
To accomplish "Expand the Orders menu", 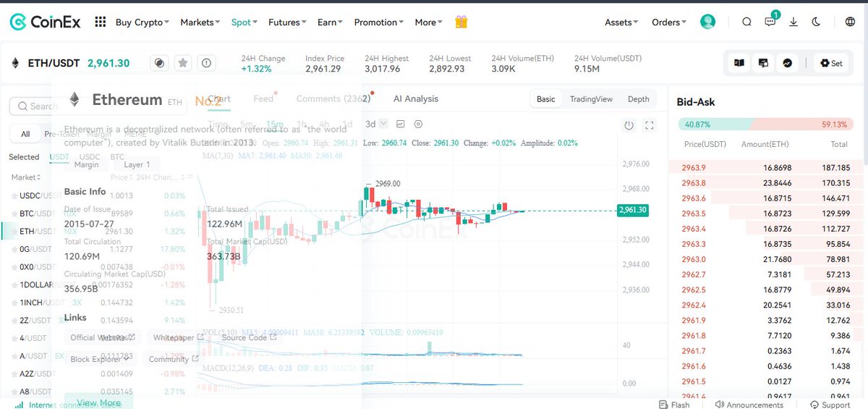I will [669, 22].
